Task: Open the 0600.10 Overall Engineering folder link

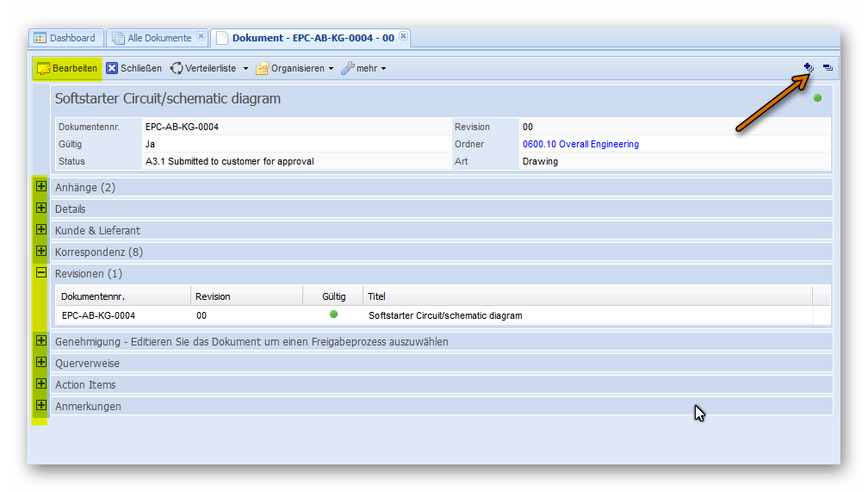Action: 580,145
